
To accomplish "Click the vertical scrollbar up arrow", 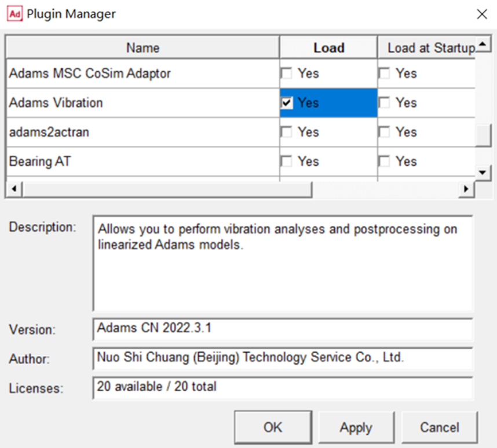I will 483,44.
